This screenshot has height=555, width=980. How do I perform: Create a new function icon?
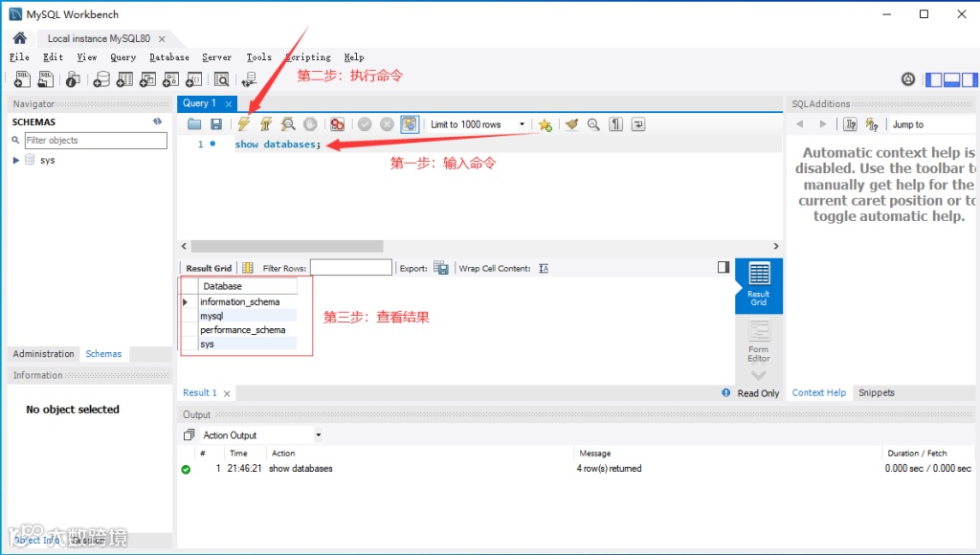coord(193,79)
